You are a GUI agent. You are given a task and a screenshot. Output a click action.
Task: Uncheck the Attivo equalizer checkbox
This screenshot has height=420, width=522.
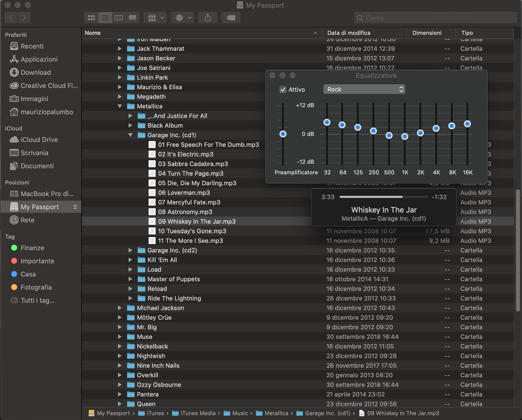283,89
